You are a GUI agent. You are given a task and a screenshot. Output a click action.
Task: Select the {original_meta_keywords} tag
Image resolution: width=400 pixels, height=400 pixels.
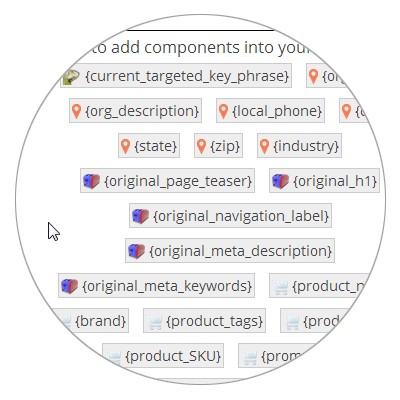(157, 286)
